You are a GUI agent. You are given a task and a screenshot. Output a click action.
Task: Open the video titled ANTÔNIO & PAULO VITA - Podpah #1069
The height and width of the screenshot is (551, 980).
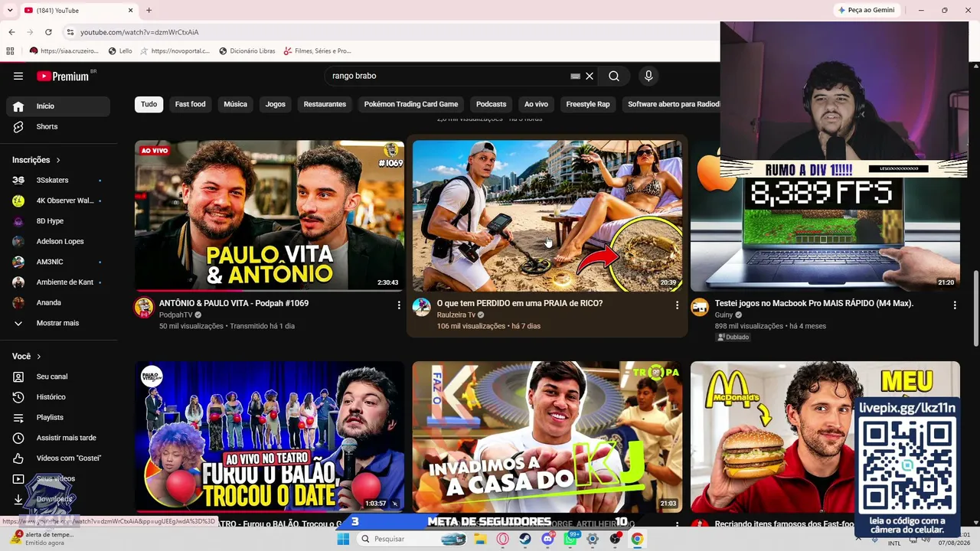[234, 304]
